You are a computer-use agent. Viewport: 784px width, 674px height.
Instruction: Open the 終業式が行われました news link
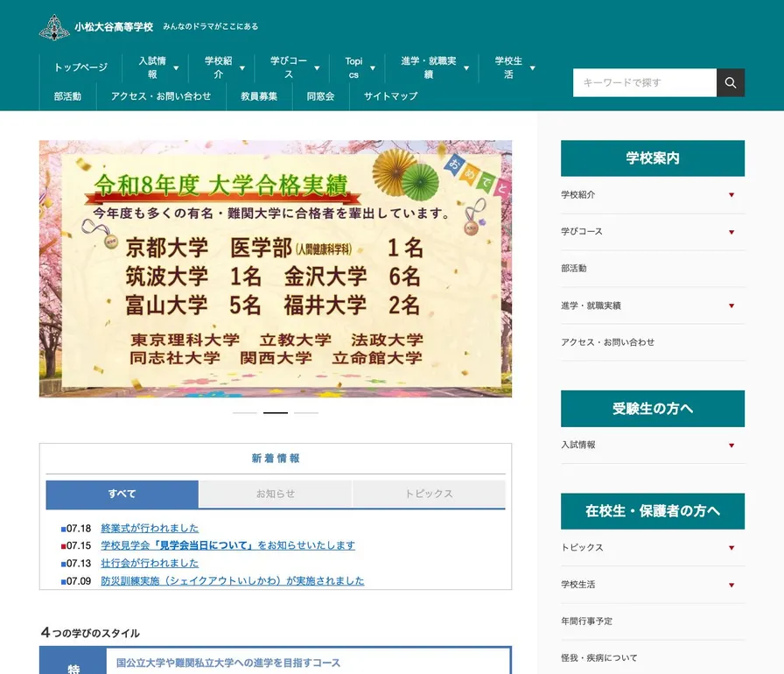point(150,528)
